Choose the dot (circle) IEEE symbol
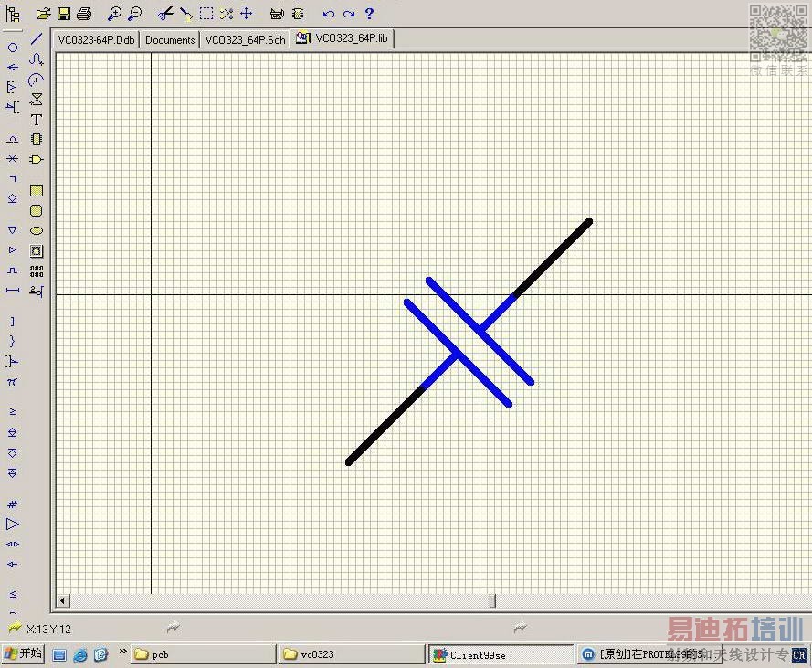The width and height of the screenshot is (812, 668). pyautogui.click(x=13, y=48)
